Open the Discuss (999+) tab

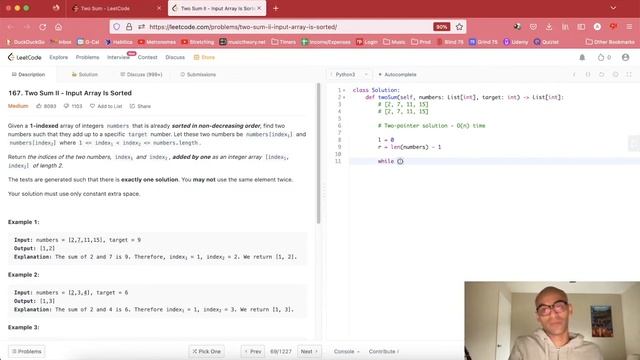(x=141, y=75)
